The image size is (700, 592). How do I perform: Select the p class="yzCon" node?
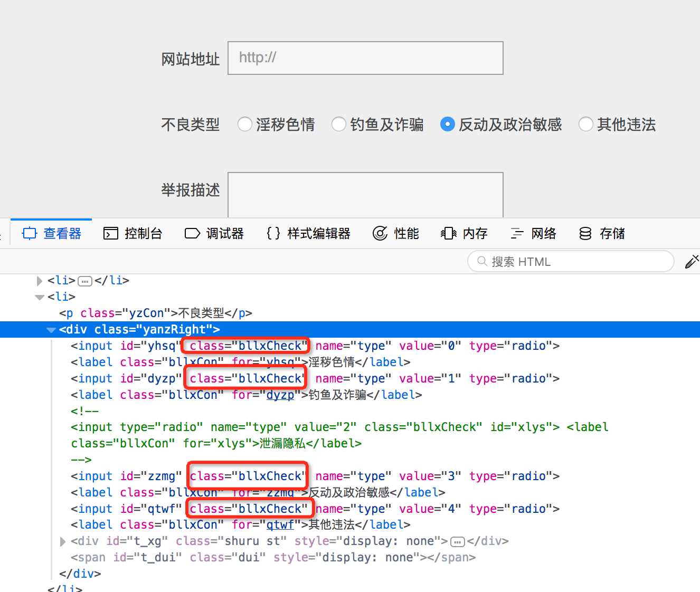point(156,313)
